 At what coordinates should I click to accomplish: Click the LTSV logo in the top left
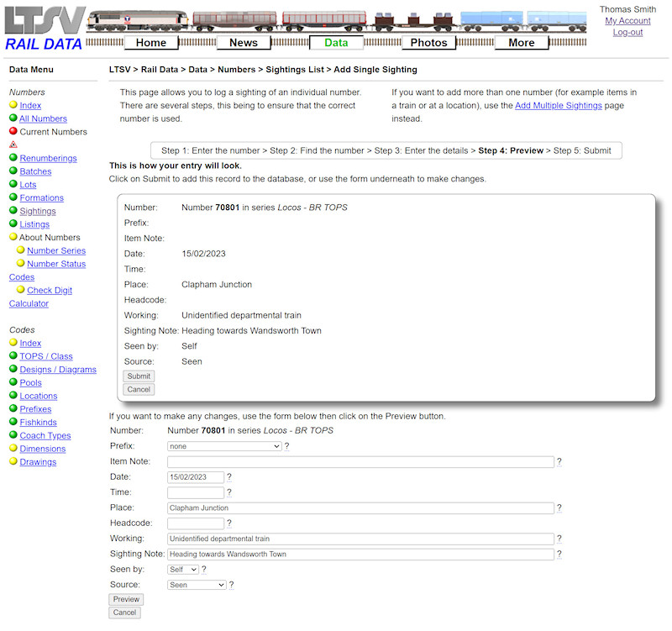(42, 21)
